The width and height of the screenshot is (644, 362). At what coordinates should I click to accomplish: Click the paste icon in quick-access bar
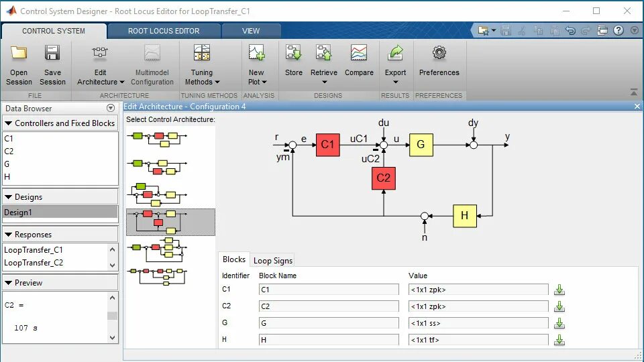pyautogui.click(x=555, y=30)
